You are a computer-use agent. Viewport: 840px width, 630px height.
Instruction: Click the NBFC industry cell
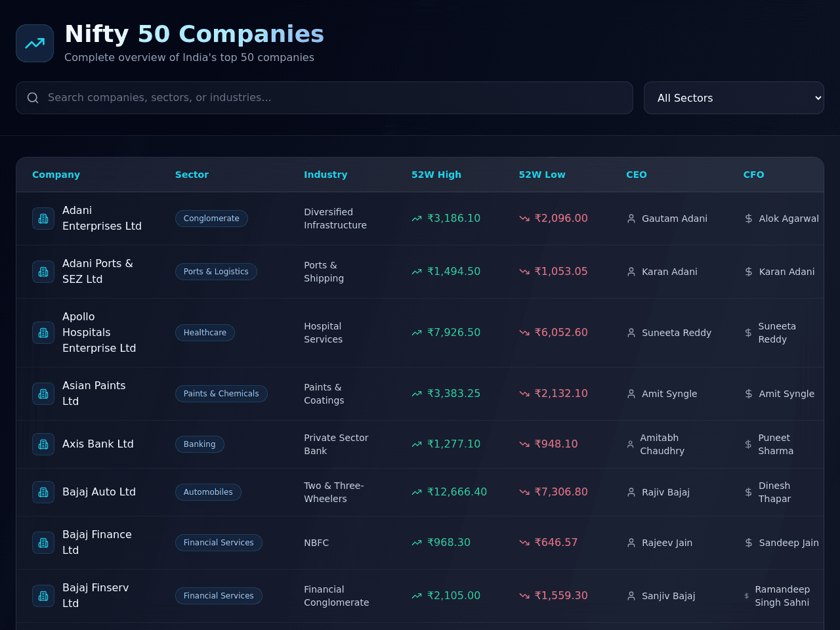316,543
